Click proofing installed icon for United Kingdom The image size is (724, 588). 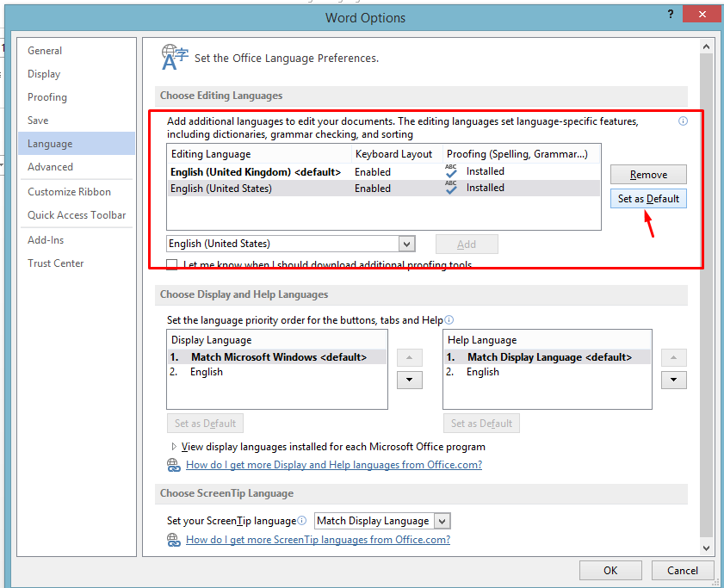[451, 171]
